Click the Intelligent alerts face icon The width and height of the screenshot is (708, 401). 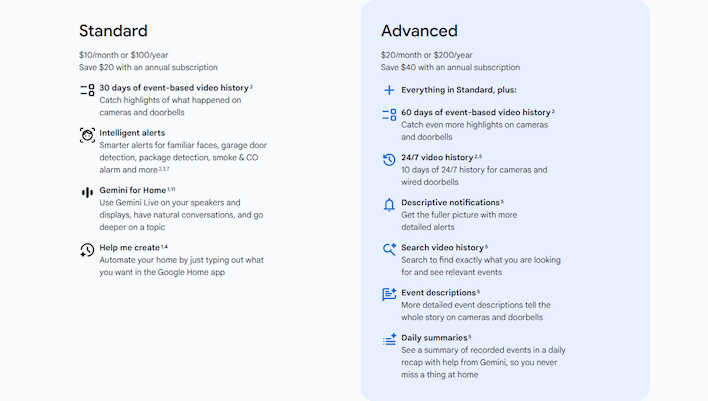point(87,135)
